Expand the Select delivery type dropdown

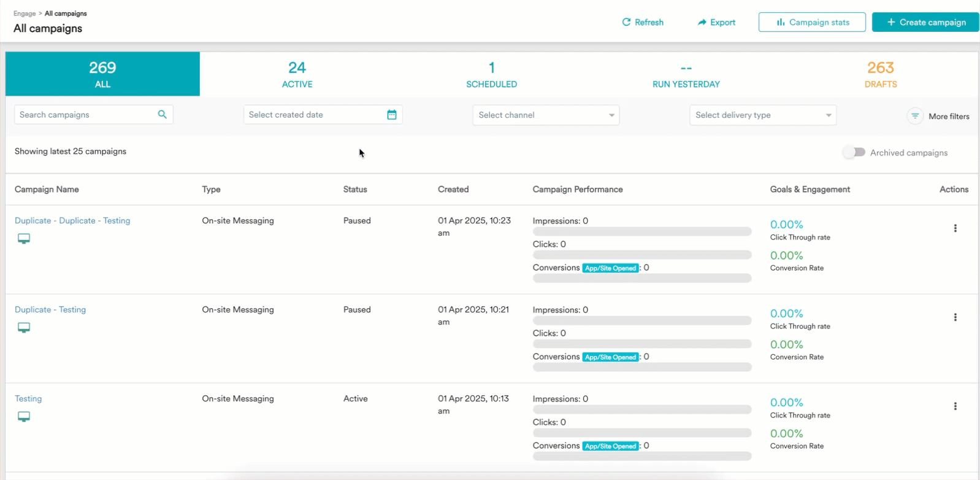[762, 115]
